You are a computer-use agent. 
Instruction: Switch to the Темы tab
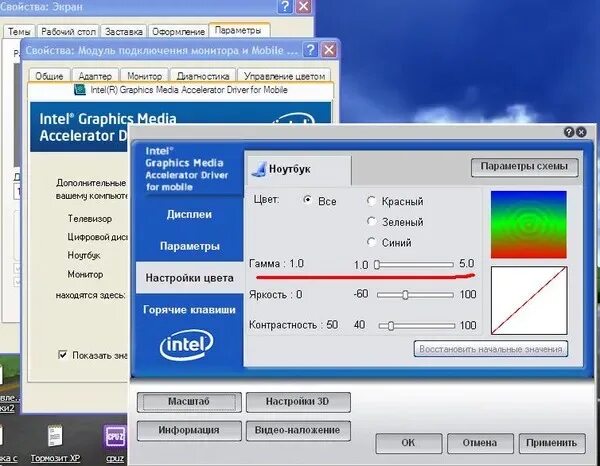(x=19, y=31)
